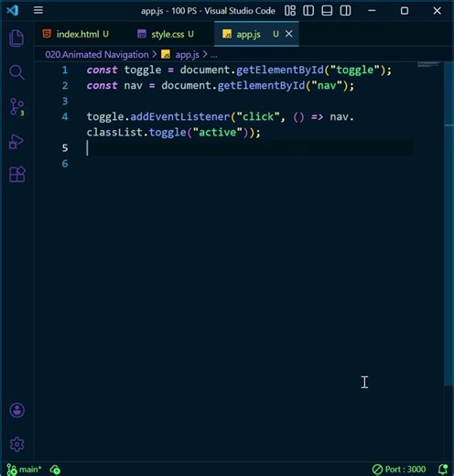Open the notifications bell
Image resolution: width=454 pixels, height=476 pixels.
[x=443, y=469]
